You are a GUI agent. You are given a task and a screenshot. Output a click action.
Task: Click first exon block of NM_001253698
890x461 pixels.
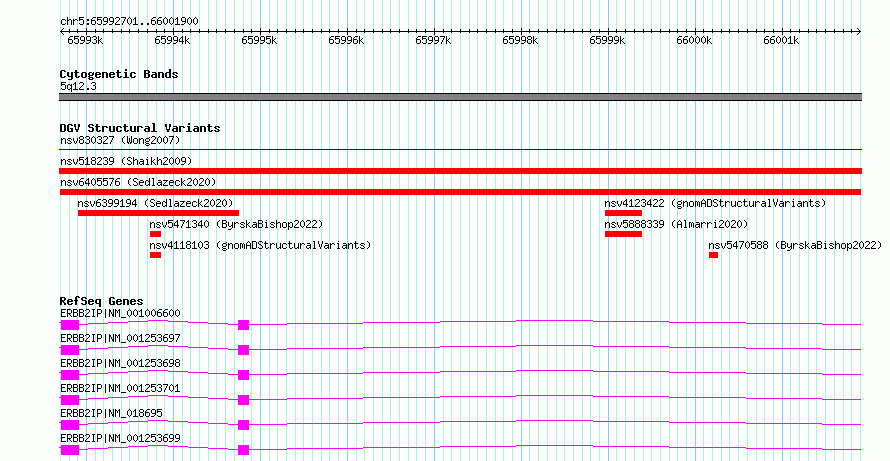[x=69, y=375]
